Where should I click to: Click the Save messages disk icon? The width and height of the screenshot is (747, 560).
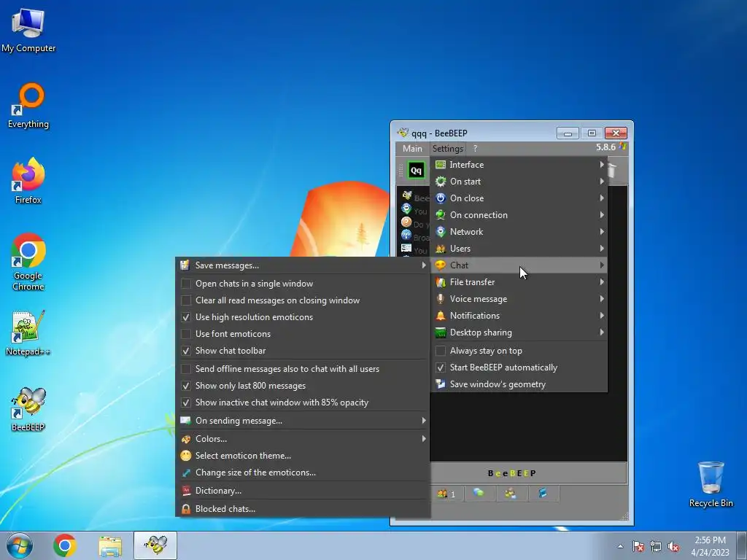[x=185, y=265]
